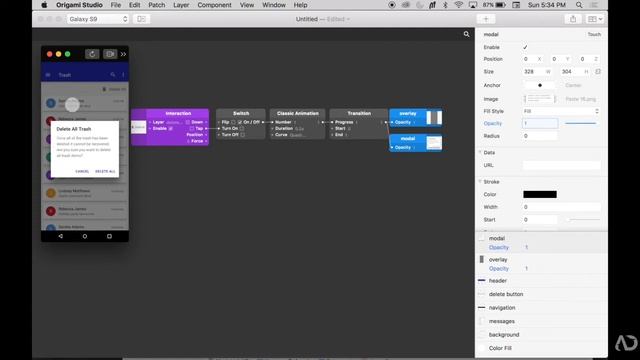Viewport: 640px width, 360px height.
Task: Click the Android recents square in preview
Action: [109, 236]
